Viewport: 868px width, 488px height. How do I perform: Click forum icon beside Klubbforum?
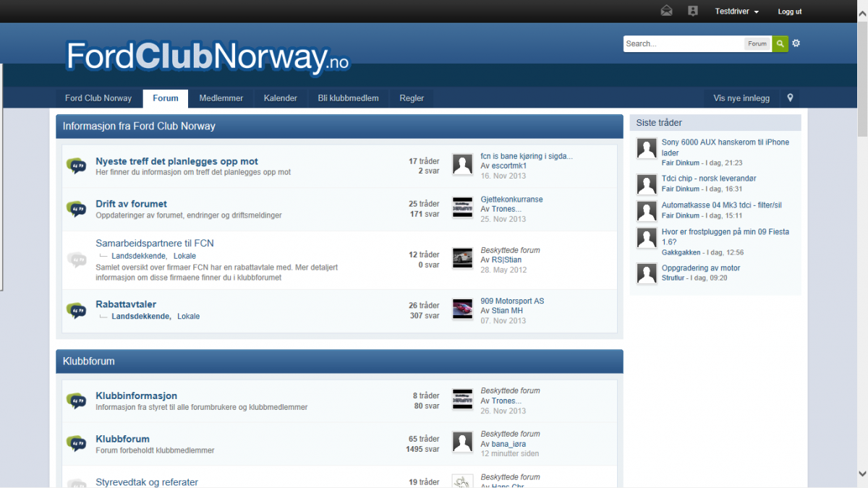[76, 444]
